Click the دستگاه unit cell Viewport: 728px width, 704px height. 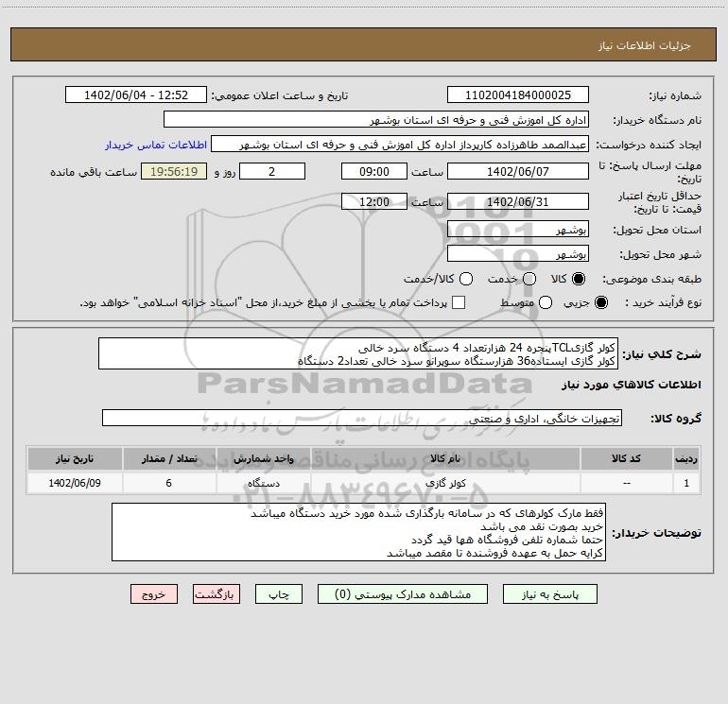tap(263, 483)
